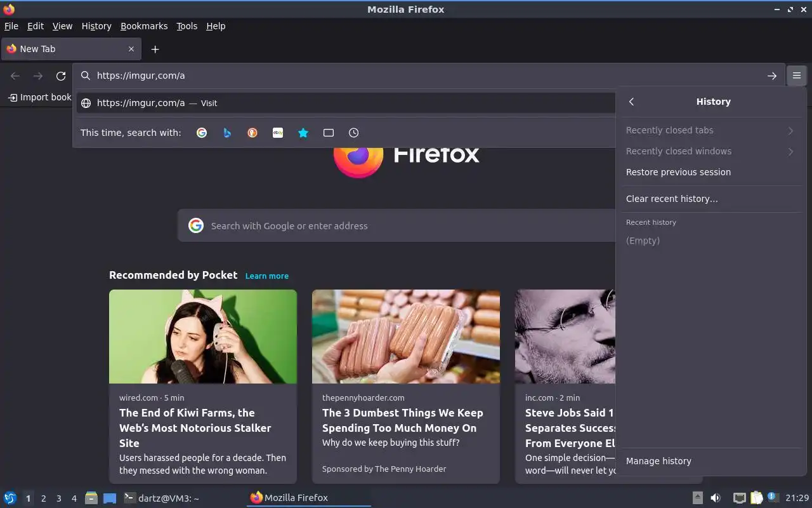Switch to workspace 3 in taskbar
This screenshot has height=508, width=812.
[x=58, y=498]
